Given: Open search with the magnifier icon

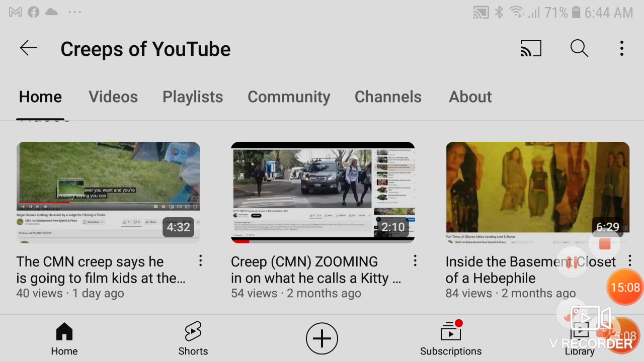Looking at the screenshot, I should point(579,49).
